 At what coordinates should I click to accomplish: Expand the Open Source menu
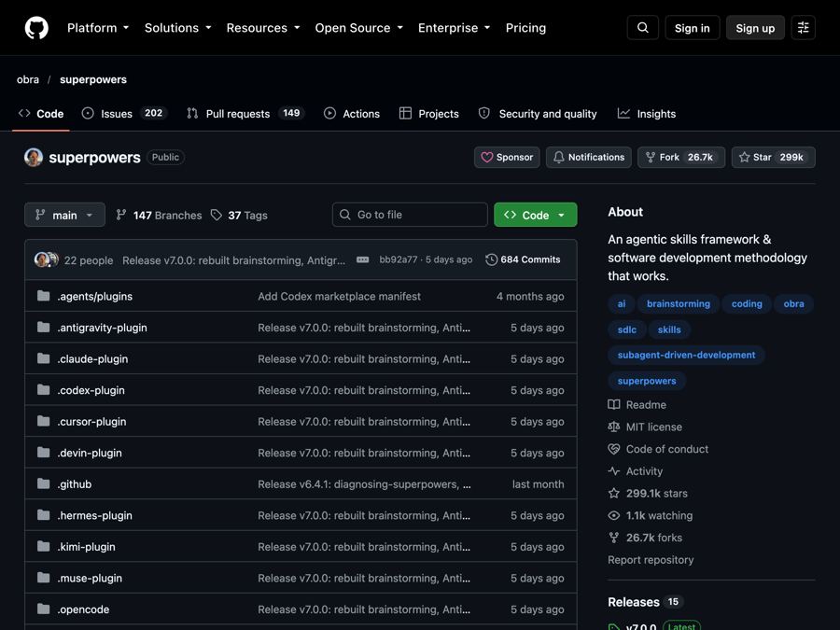point(359,28)
